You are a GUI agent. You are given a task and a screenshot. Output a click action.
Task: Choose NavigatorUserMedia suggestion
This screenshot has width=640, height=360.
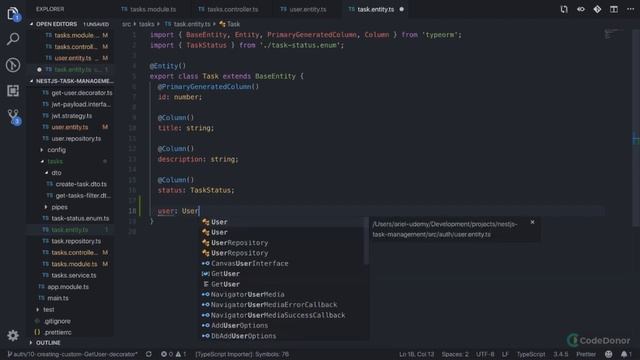(282, 295)
